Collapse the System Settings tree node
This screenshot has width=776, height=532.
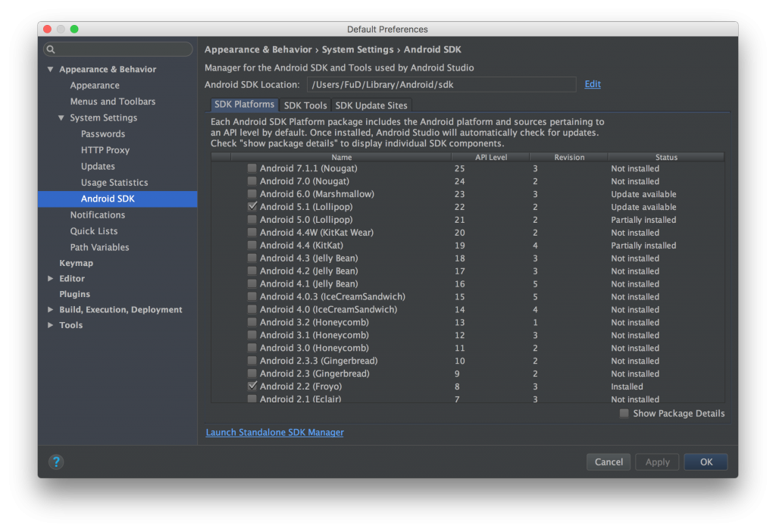(x=61, y=117)
